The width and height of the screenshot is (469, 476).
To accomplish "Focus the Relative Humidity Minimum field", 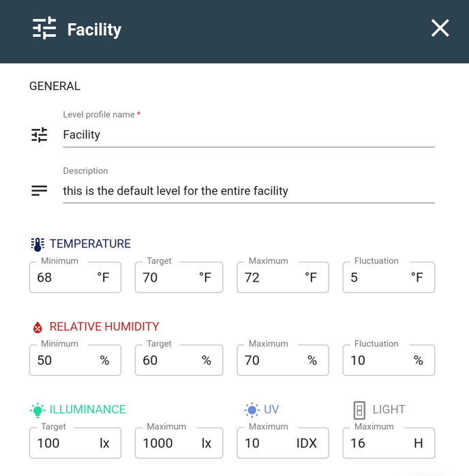I will (x=75, y=360).
